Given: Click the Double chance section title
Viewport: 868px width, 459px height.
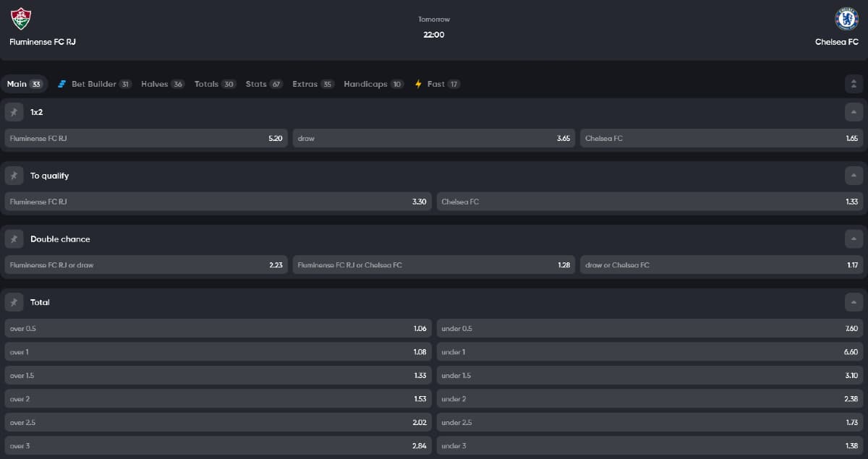Looking at the screenshot, I should tap(60, 239).
